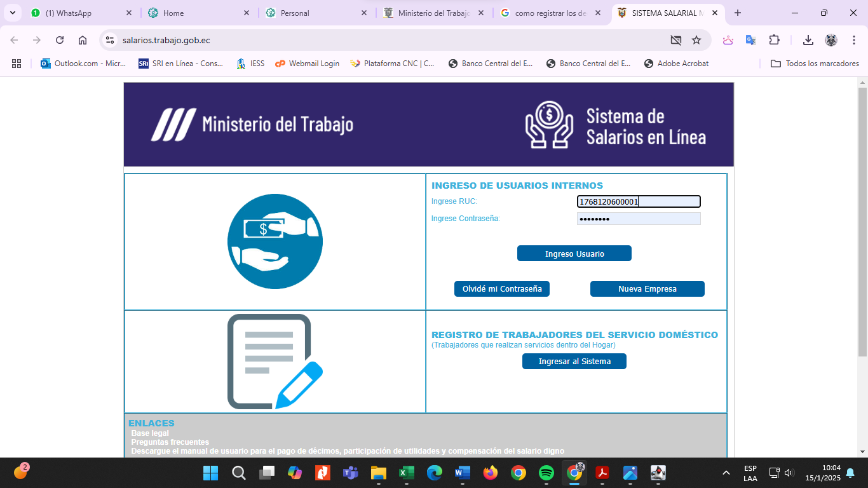The height and width of the screenshot is (488, 868).
Task: Launch Spotify from the taskbar
Action: coord(546,473)
